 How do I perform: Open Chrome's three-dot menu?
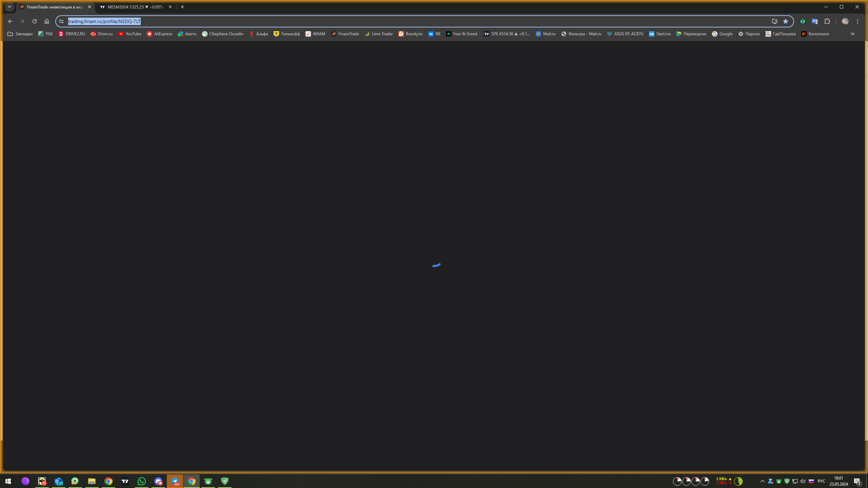[x=857, y=21]
